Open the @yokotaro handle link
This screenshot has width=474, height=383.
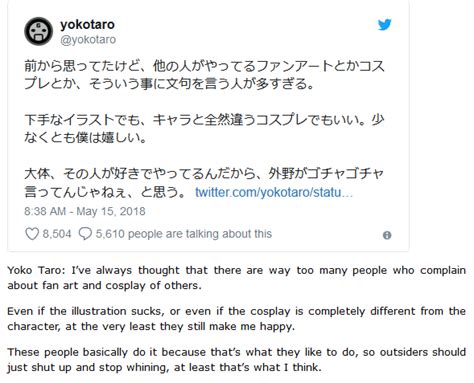pyautogui.click(x=88, y=40)
